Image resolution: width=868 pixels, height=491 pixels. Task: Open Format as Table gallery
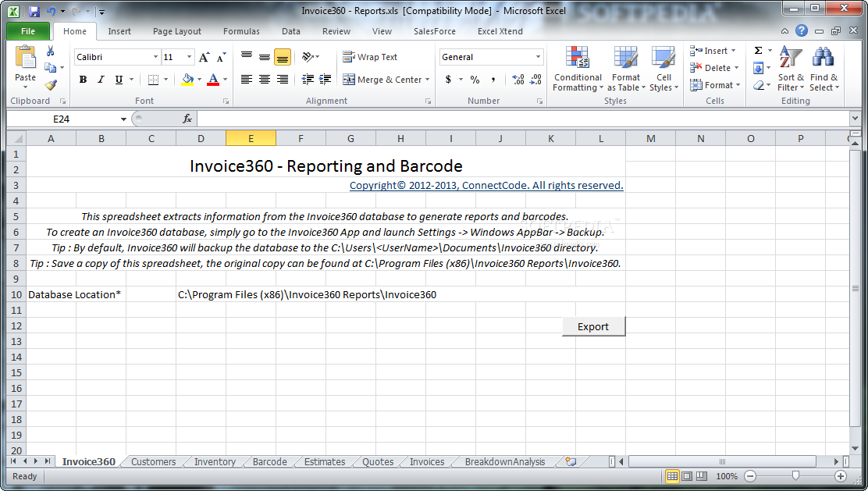(x=626, y=69)
